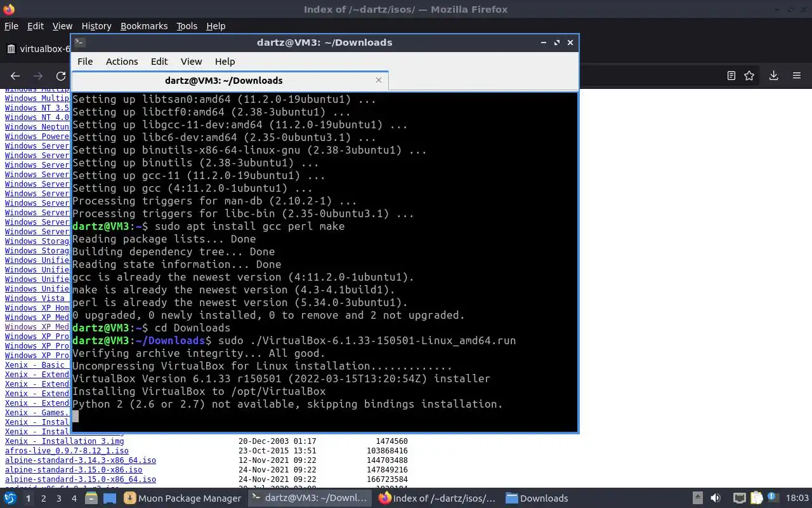The width and height of the screenshot is (812, 508).
Task: Switch to workspace 4 in the pager
Action: click(x=74, y=498)
